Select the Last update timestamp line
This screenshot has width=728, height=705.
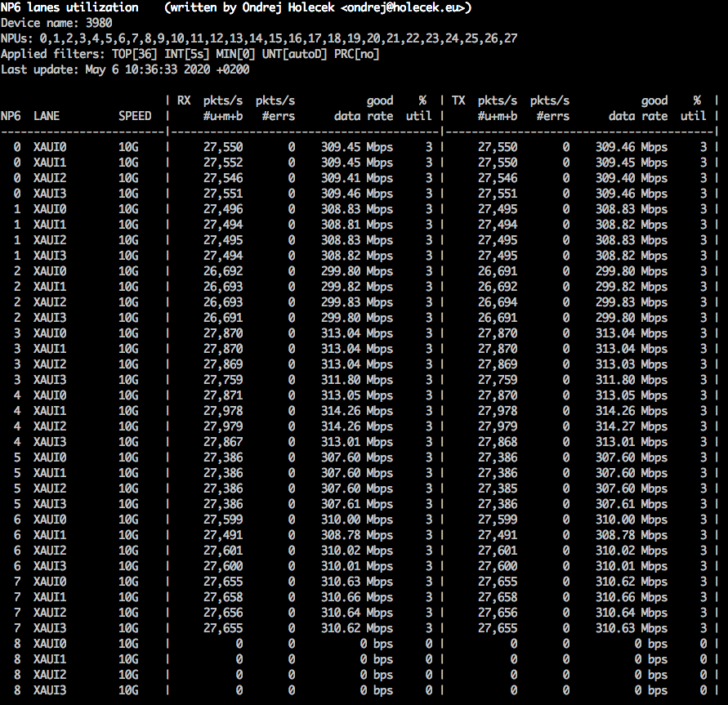click(125, 69)
